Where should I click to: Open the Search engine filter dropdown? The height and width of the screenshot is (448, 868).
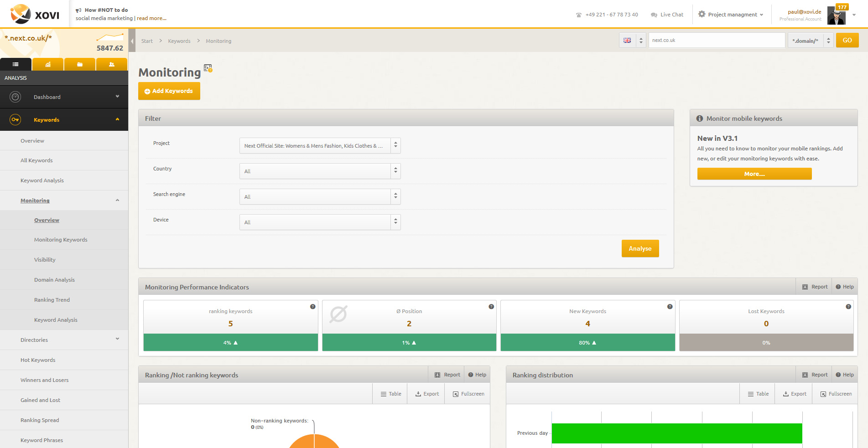click(x=320, y=197)
